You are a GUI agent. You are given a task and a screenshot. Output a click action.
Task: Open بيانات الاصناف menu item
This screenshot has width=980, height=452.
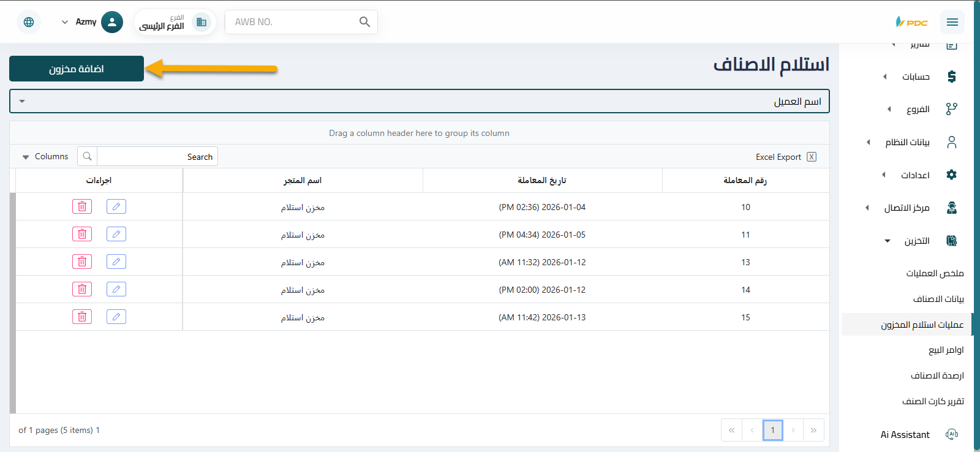(938, 299)
